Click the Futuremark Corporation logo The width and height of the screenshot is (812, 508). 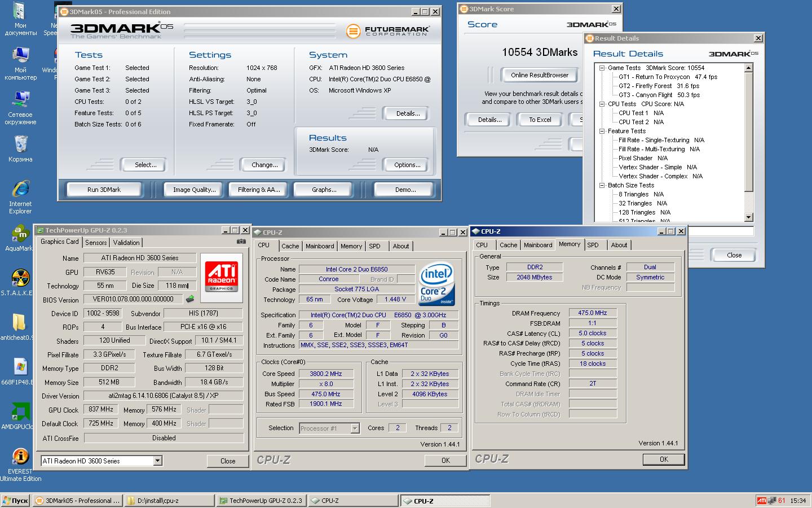point(388,30)
